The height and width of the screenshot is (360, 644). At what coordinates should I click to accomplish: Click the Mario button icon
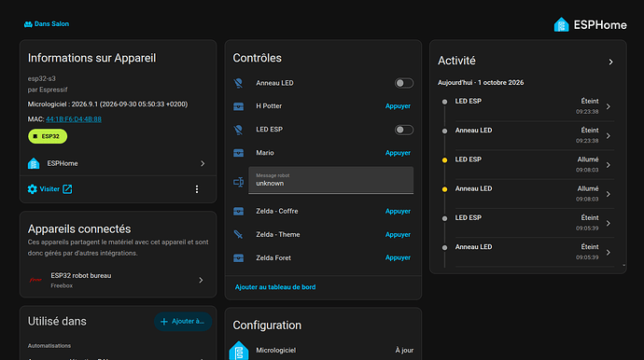click(238, 153)
